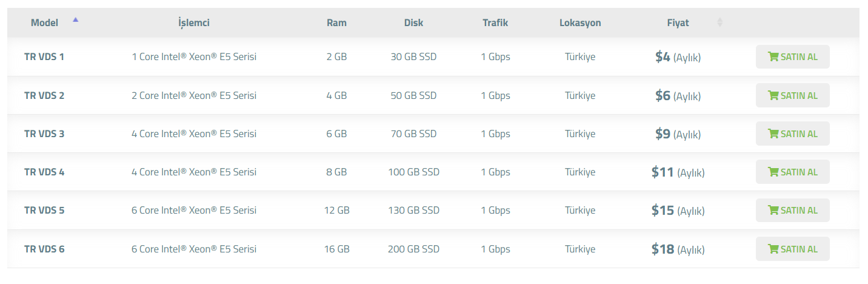Select the Ram column header
Viewport: 868px width, 284px height.
336,22
